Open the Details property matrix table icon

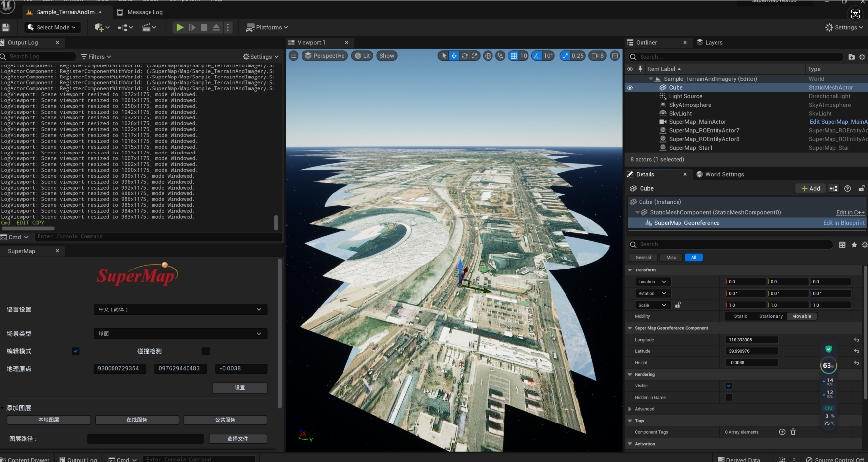842,245
